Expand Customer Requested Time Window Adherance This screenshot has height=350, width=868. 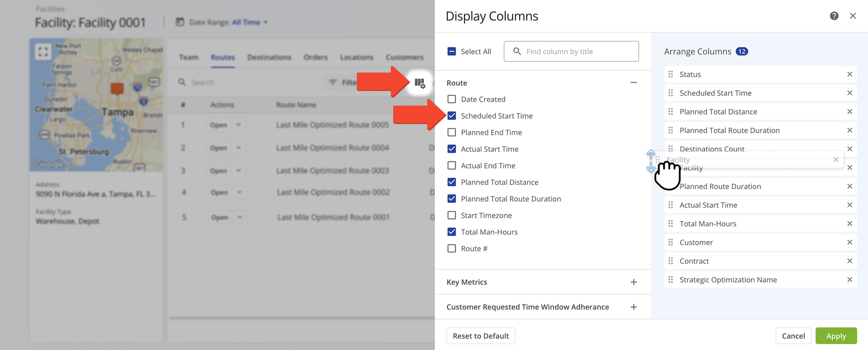(633, 307)
